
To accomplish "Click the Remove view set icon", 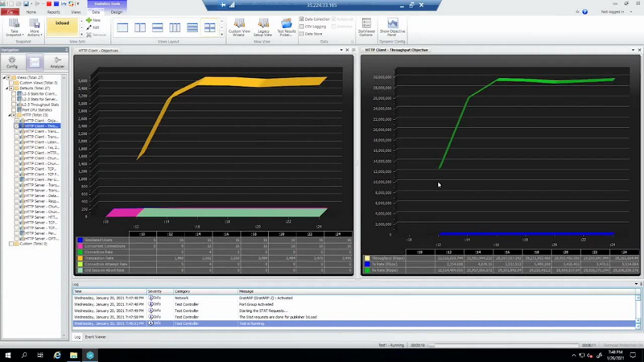I will [x=89, y=35].
